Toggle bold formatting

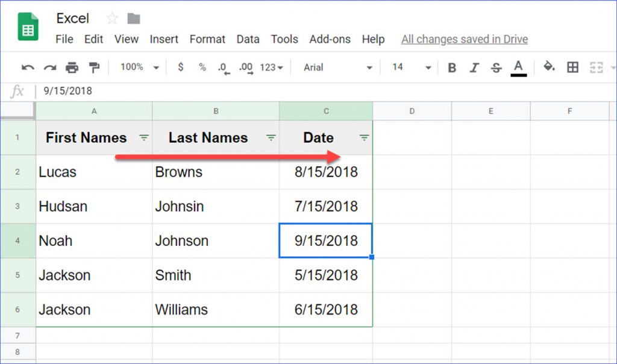pyautogui.click(x=452, y=67)
